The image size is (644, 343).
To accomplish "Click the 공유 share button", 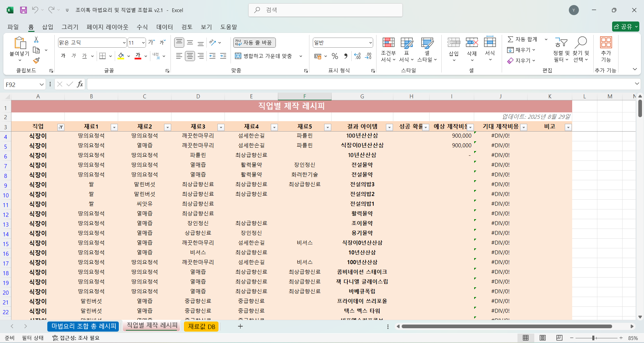I will pyautogui.click(x=625, y=27).
